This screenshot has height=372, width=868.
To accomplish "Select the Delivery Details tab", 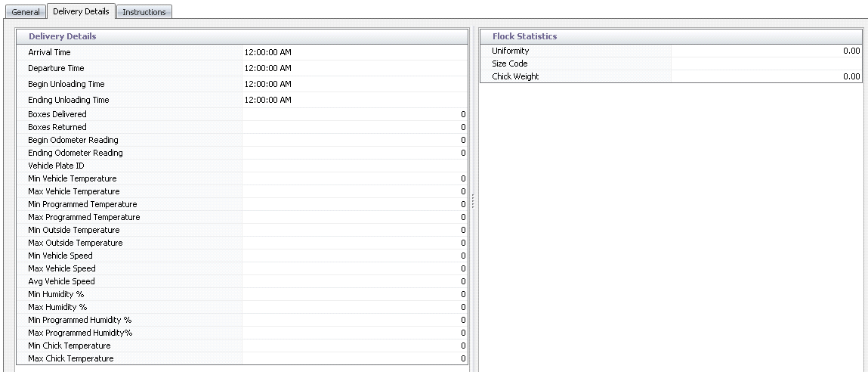I will pos(82,11).
